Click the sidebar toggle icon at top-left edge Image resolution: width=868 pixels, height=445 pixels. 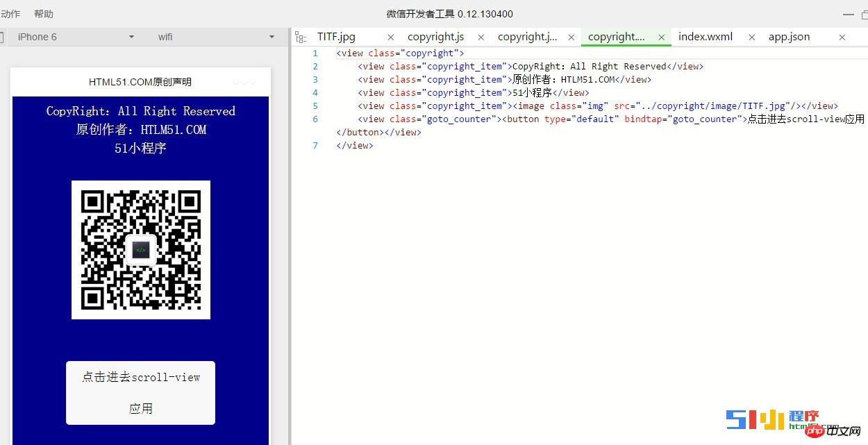pyautogui.click(x=4, y=37)
